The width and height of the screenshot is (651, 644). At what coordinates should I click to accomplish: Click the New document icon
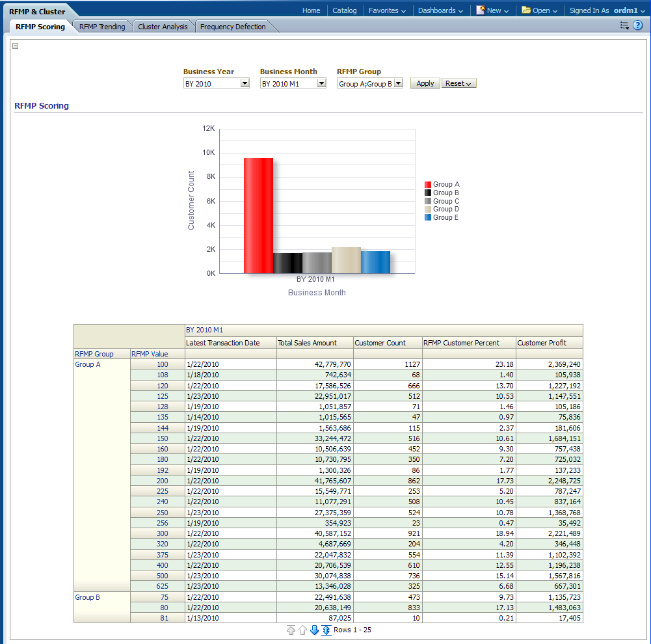tap(481, 10)
